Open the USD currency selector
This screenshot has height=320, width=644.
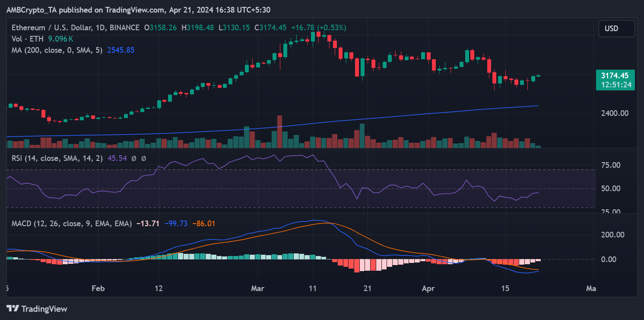tap(616, 29)
